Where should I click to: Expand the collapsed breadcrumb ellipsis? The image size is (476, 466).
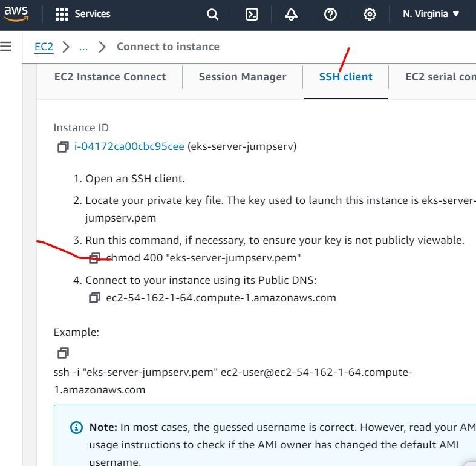pyautogui.click(x=83, y=47)
